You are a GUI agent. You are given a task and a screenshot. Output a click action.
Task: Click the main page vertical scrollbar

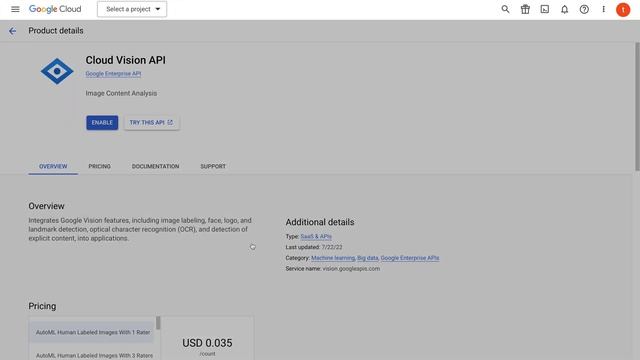pyautogui.click(x=637, y=107)
